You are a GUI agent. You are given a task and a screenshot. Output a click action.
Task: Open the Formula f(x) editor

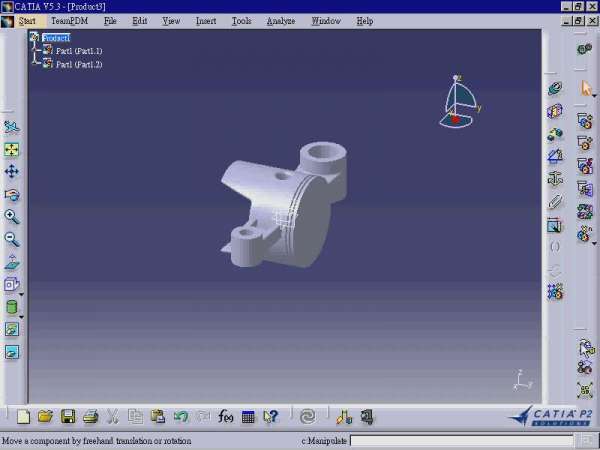point(225,416)
